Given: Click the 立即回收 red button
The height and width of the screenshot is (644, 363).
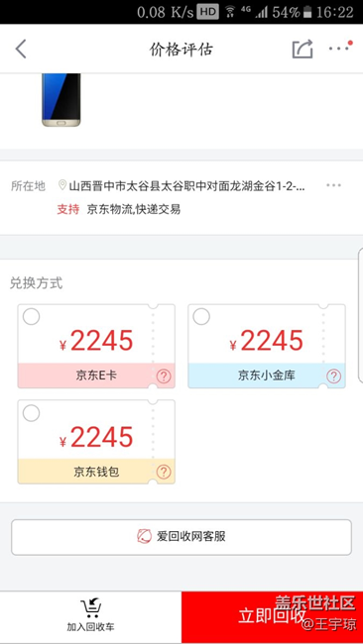Looking at the screenshot, I should [x=272, y=617].
